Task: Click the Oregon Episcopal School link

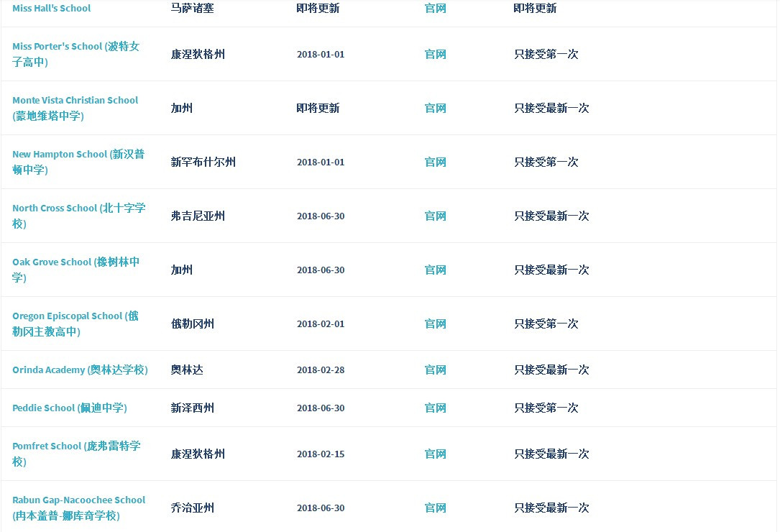Action: (x=75, y=324)
